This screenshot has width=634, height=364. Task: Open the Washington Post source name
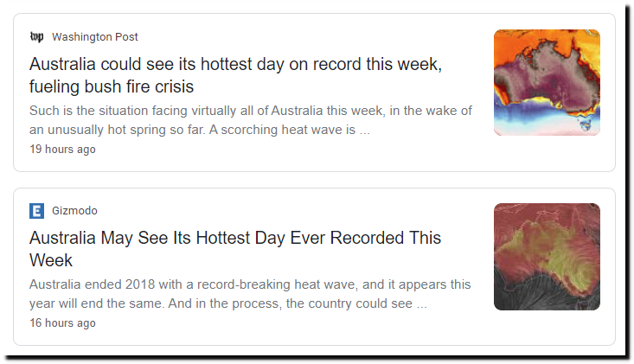click(x=95, y=37)
